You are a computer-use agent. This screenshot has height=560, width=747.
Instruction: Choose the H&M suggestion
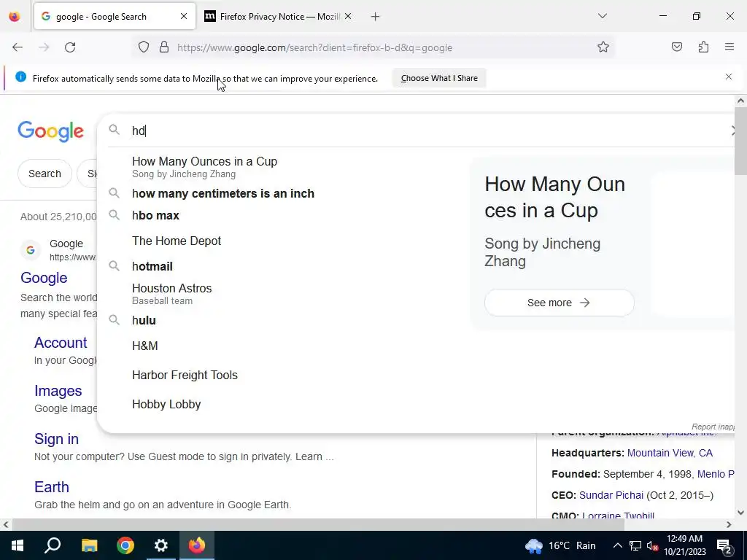click(145, 346)
